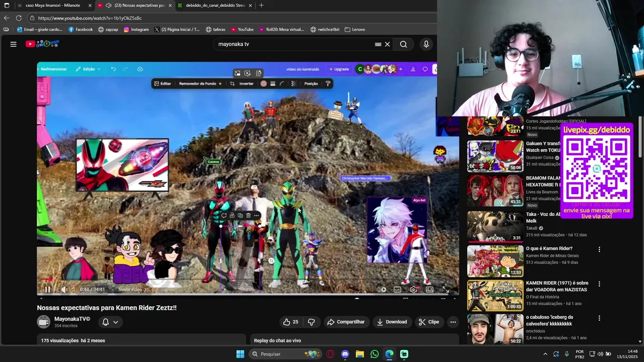Click the Compartilhar share button

pos(346,322)
